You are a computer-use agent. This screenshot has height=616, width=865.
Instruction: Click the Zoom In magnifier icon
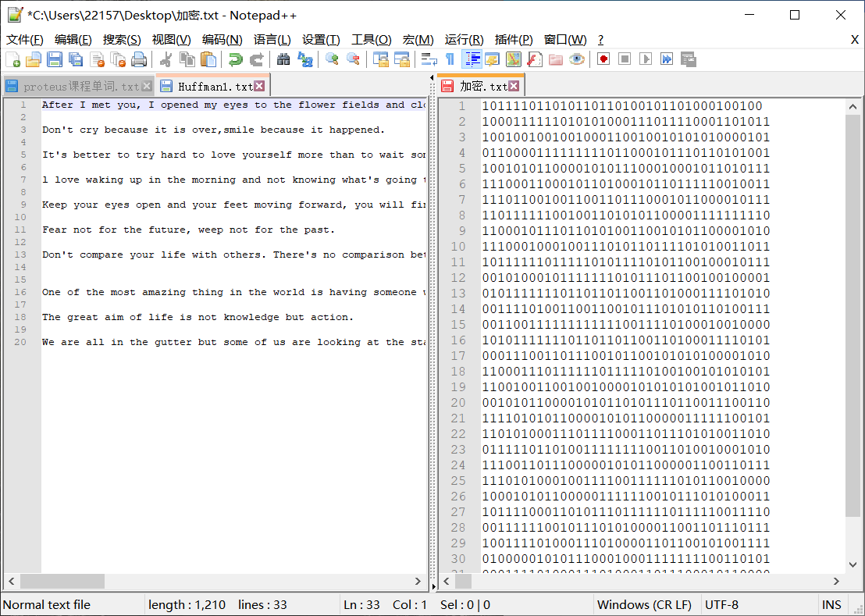(x=332, y=59)
